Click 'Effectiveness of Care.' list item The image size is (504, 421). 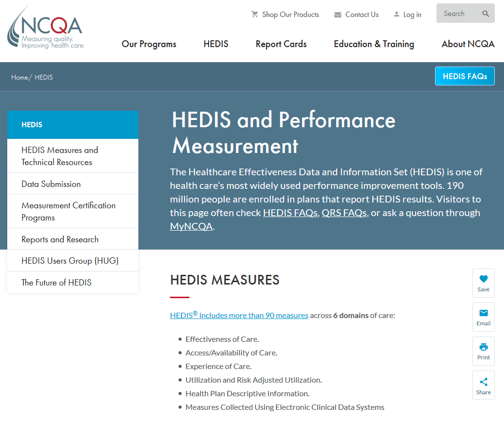[222, 339]
